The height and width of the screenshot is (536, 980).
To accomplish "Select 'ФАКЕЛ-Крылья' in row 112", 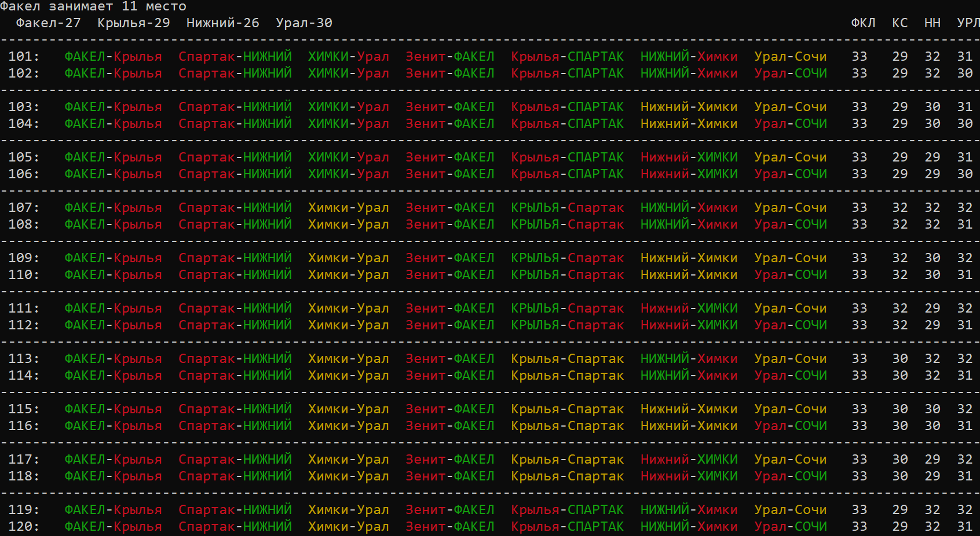I will click(x=114, y=325).
